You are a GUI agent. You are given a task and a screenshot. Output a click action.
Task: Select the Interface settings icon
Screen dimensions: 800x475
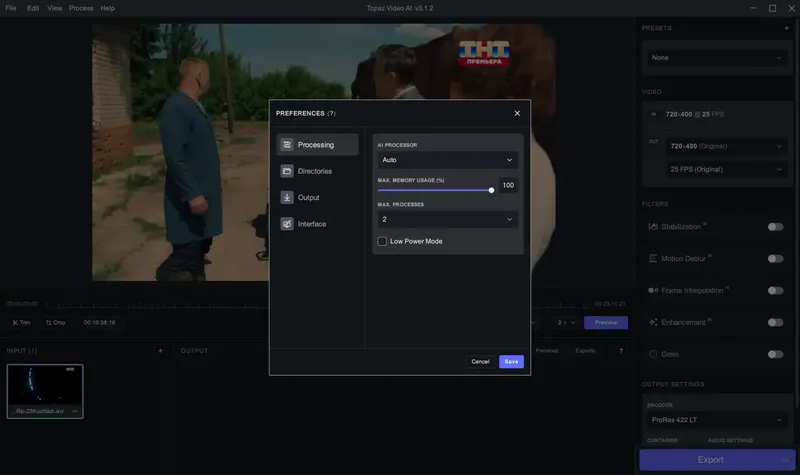pos(287,224)
